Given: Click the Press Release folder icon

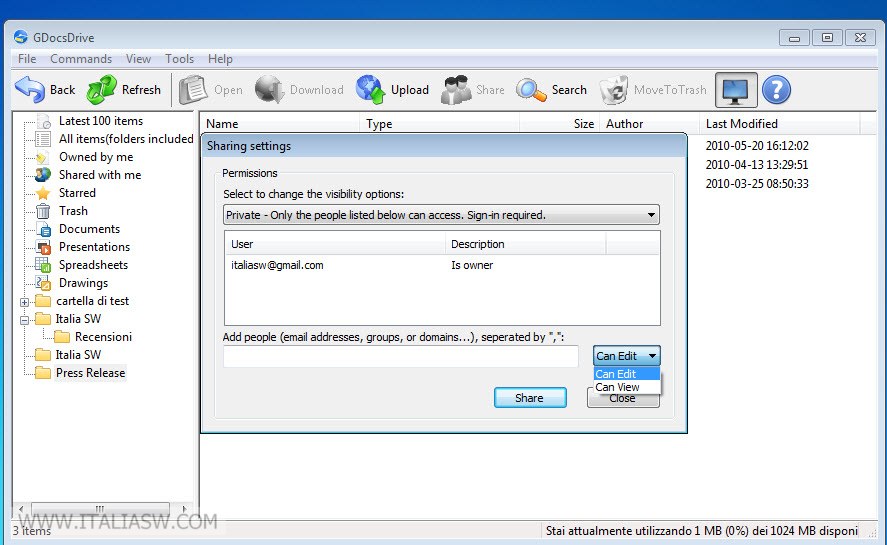Looking at the screenshot, I should 43,372.
